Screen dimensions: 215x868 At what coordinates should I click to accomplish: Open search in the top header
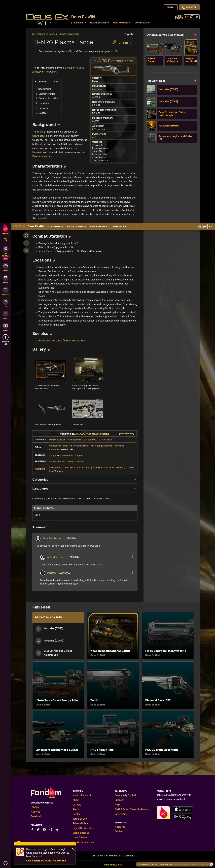pos(186,17)
